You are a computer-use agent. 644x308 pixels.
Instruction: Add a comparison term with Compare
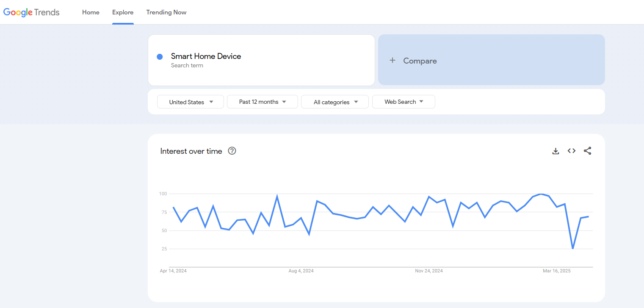[x=492, y=60]
